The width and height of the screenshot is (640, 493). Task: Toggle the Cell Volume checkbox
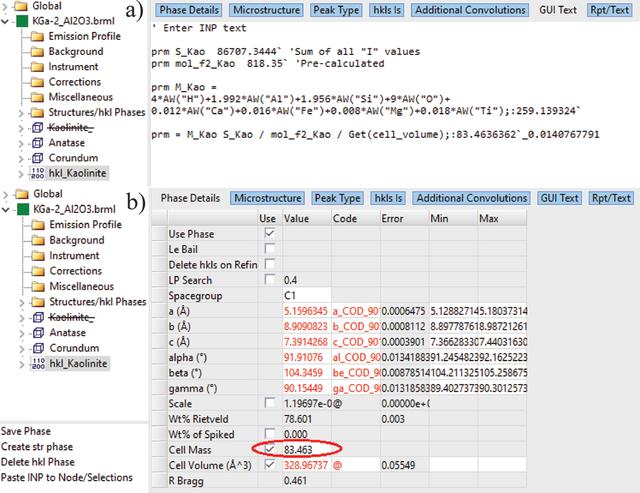tap(269, 465)
